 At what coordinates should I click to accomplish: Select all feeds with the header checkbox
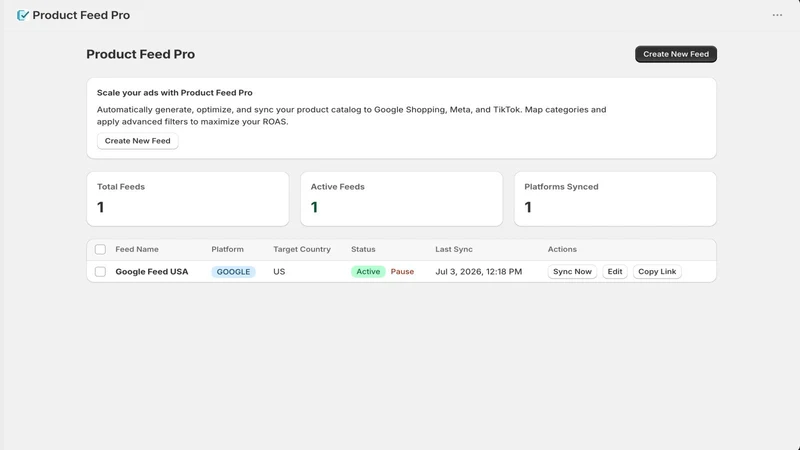(x=100, y=249)
